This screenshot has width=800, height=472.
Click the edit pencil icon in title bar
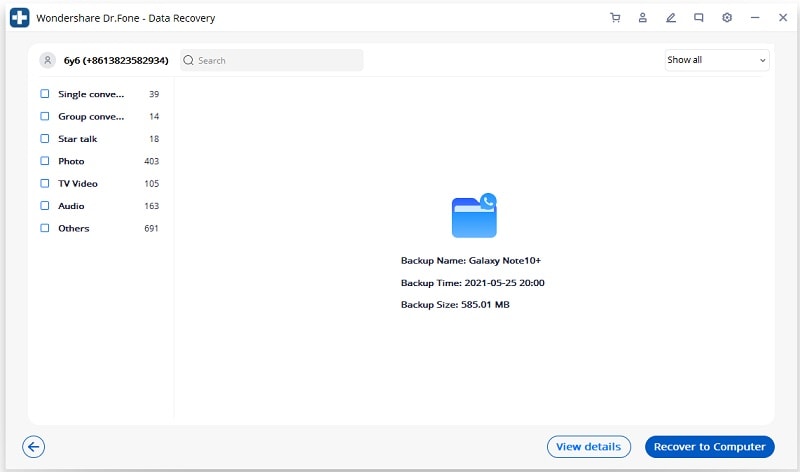point(671,18)
